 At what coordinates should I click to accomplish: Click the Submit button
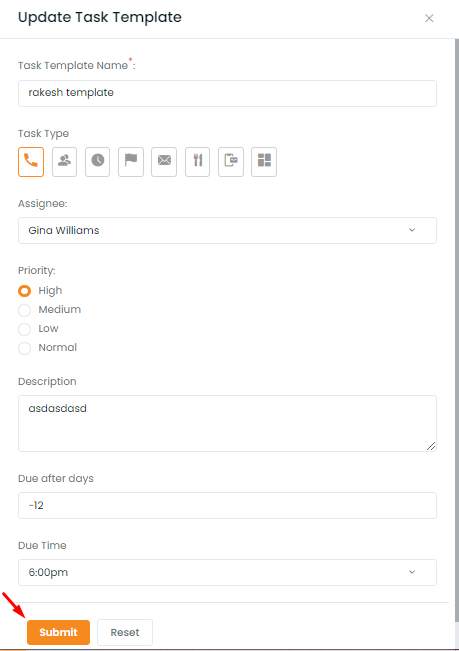[59, 632]
